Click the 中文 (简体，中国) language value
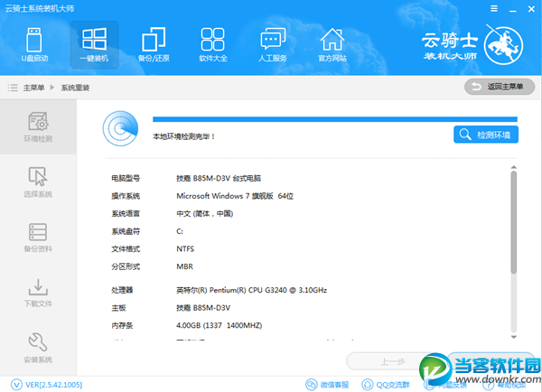The width and height of the screenshot is (542, 392). 205,214
